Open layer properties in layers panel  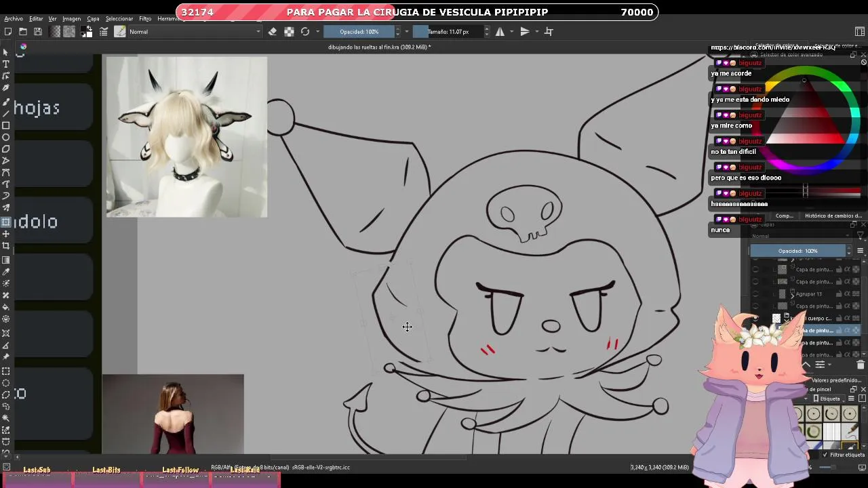tap(820, 365)
